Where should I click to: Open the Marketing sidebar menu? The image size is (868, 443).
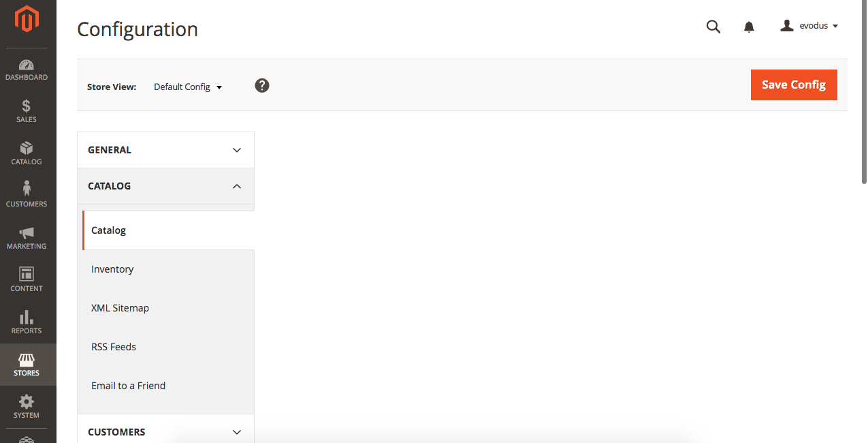pyautogui.click(x=27, y=237)
